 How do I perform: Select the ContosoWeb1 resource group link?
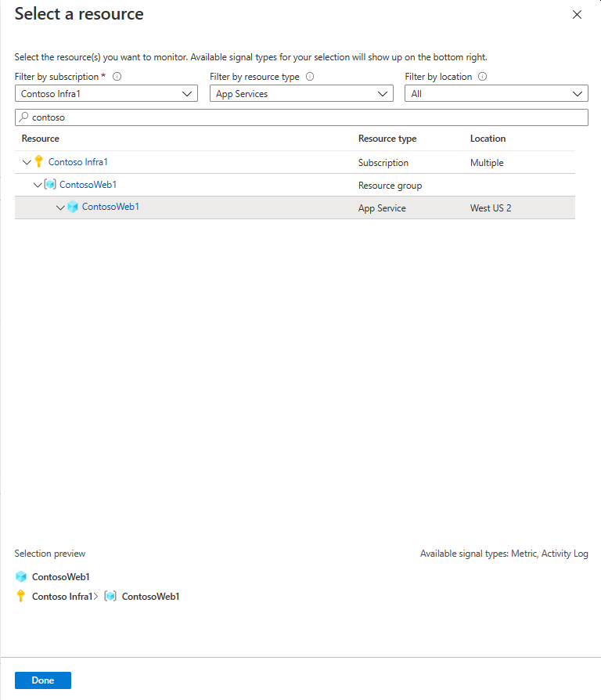coord(88,184)
